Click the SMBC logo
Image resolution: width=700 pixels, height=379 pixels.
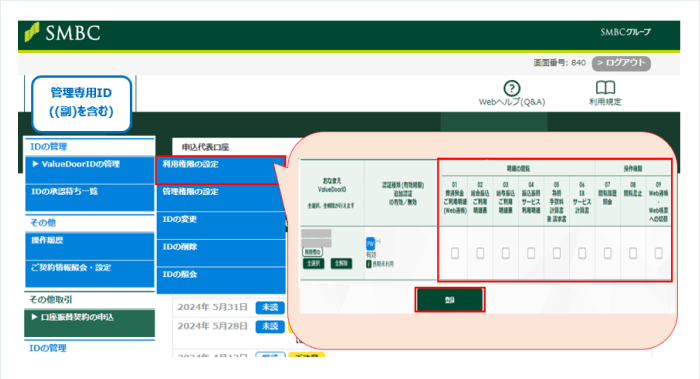[x=62, y=33]
